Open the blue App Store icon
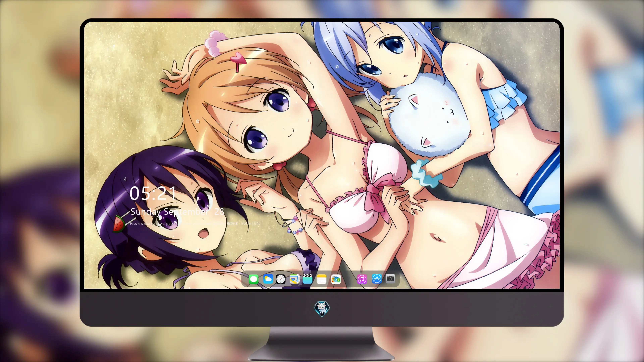The height and width of the screenshot is (362, 644). coord(377,279)
